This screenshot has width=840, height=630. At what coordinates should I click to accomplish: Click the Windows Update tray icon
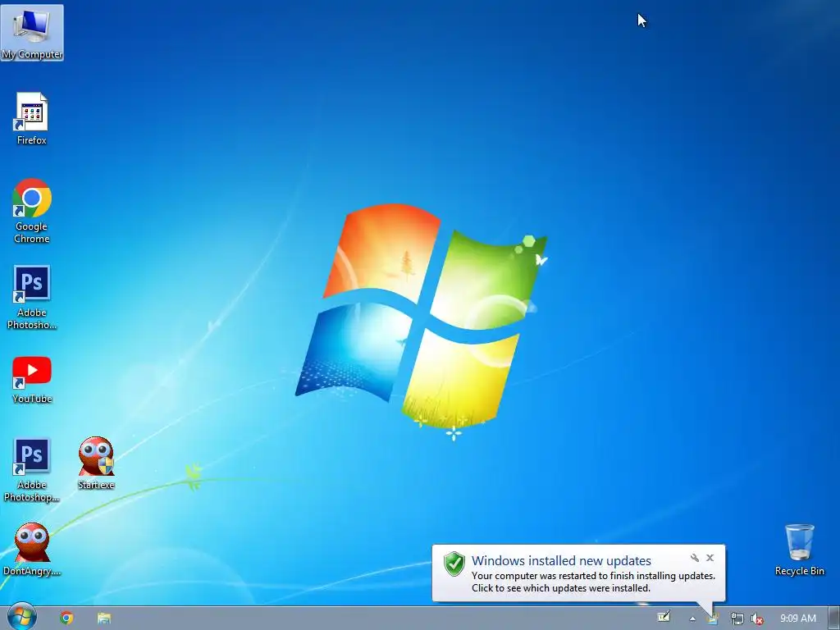click(713, 619)
